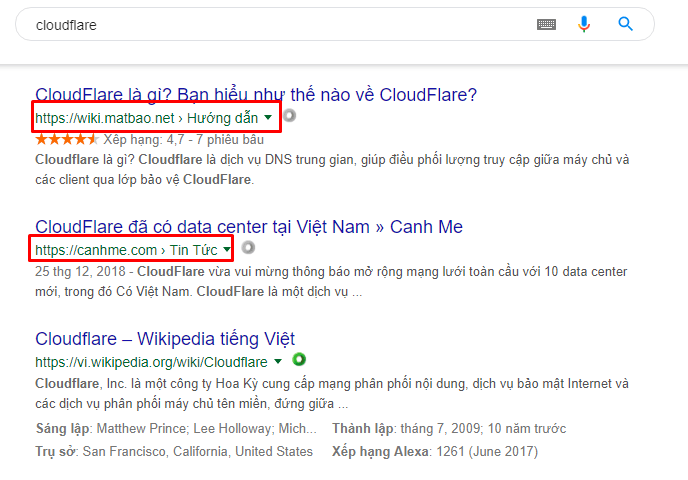Click the vi.wikipedia.org/wiki/Cloudflare URL
The image size is (688, 480).
151,362
